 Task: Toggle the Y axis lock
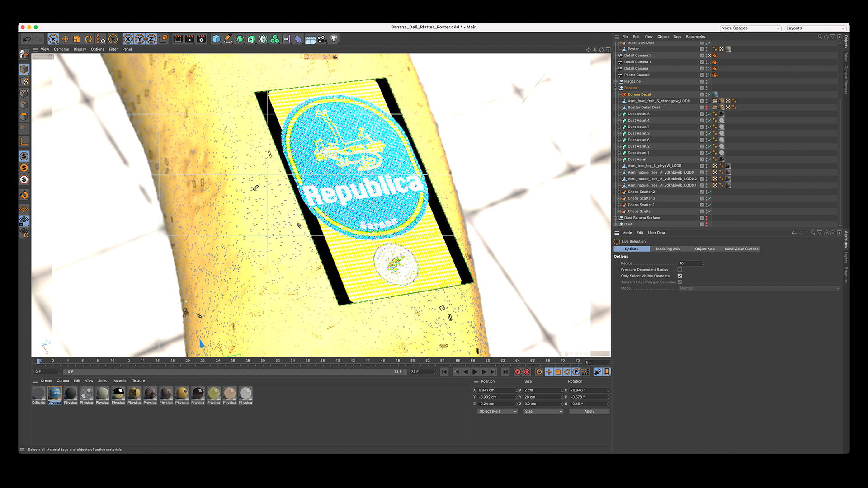140,39
